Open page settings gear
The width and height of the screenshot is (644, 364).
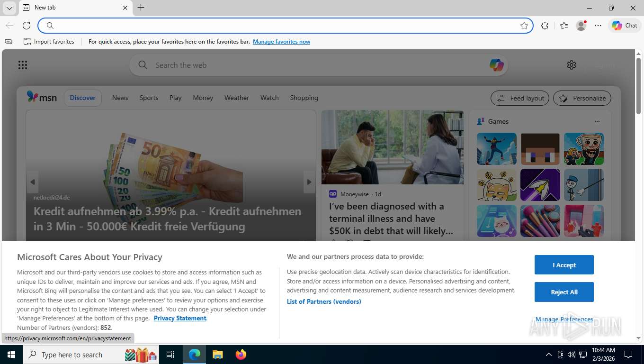pyautogui.click(x=572, y=65)
